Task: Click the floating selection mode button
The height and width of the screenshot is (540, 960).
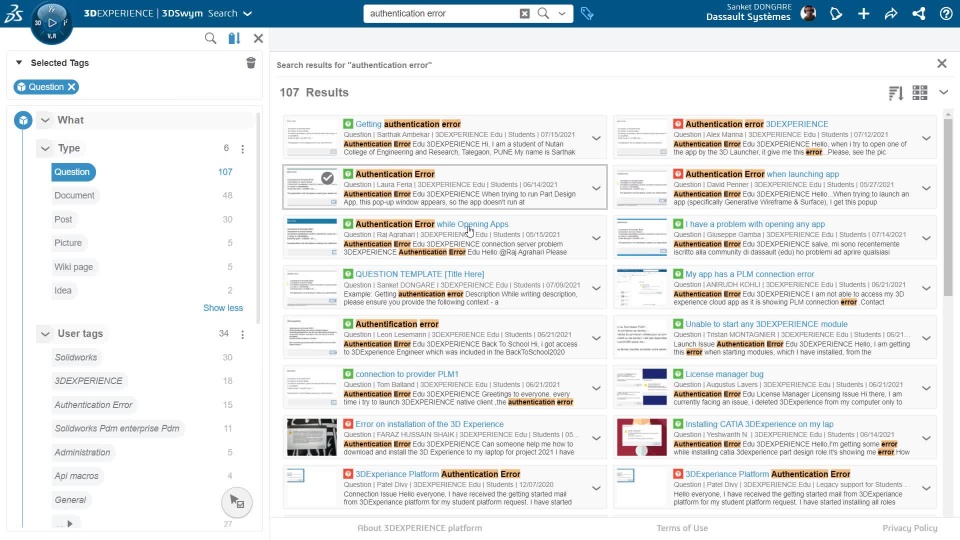Action: click(236, 503)
